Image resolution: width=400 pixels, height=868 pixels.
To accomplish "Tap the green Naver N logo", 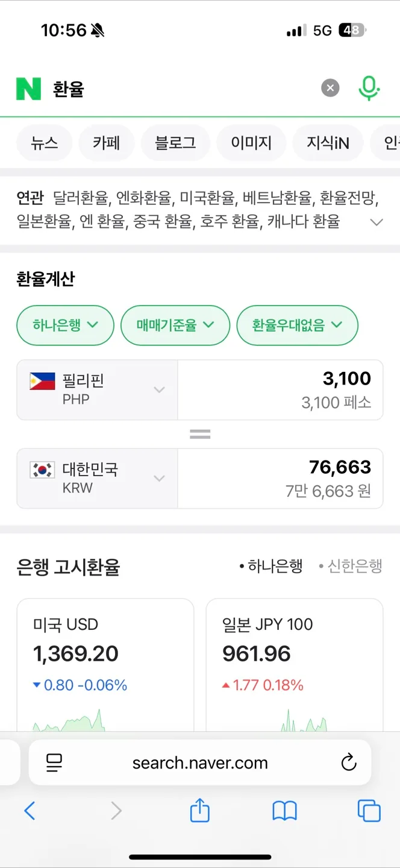I will [x=28, y=89].
